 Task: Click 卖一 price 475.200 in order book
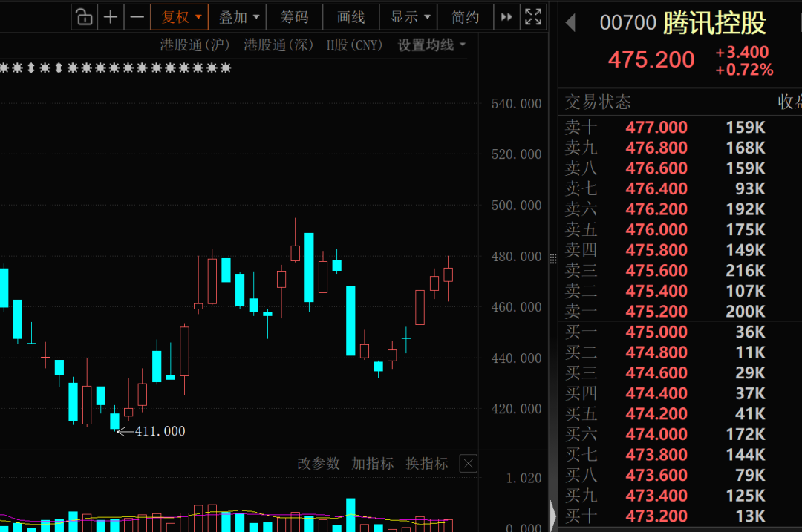[x=656, y=311]
